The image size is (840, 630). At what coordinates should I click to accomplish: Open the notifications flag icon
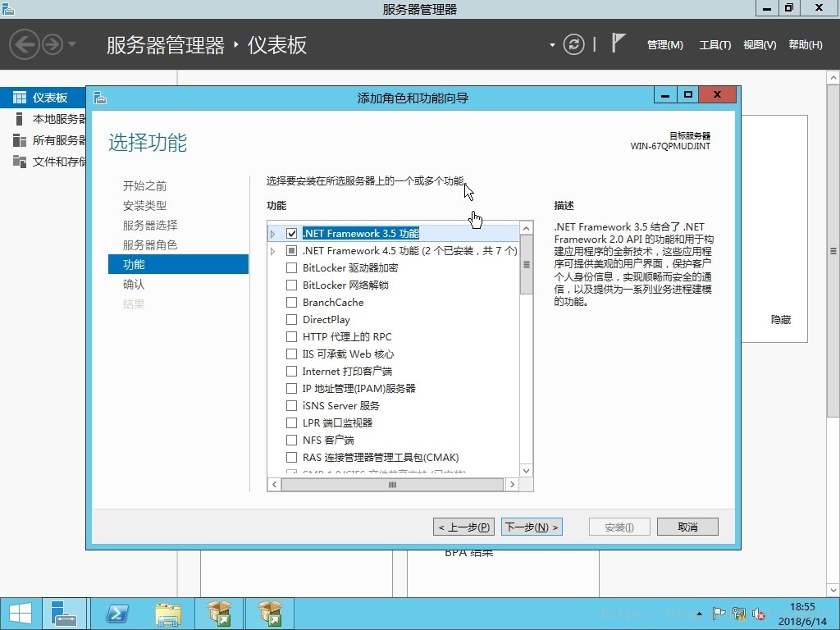(619, 43)
